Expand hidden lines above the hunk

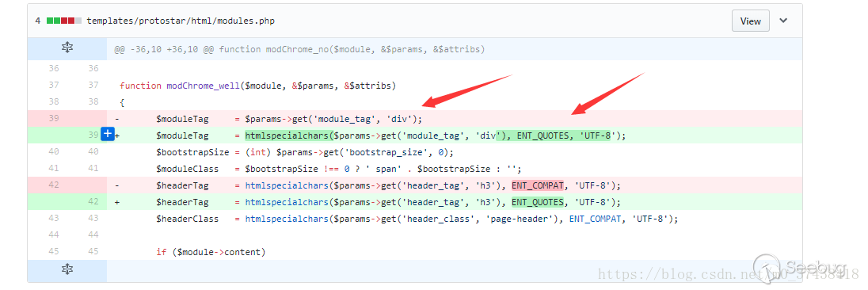(x=67, y=48)
